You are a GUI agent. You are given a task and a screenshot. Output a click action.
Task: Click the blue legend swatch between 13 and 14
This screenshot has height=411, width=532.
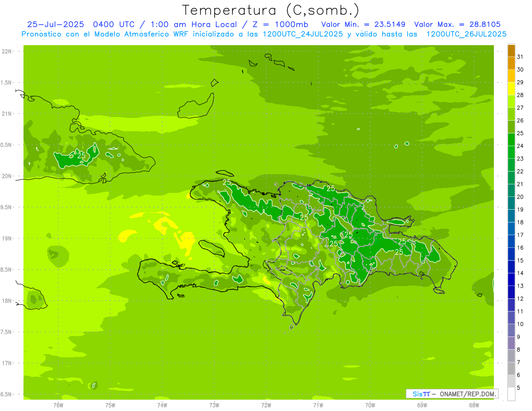[x=511, y=279]
